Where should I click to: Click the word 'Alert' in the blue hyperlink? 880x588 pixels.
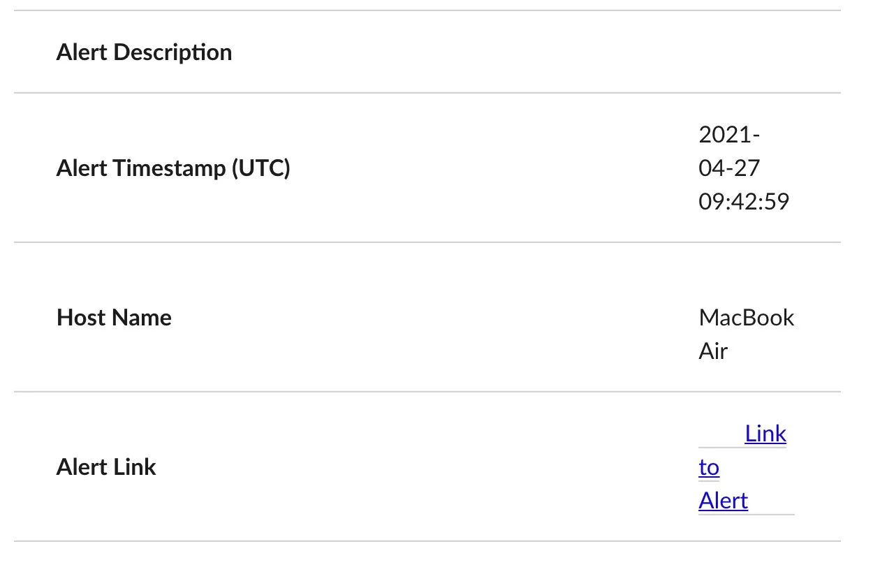click(723, 501)
